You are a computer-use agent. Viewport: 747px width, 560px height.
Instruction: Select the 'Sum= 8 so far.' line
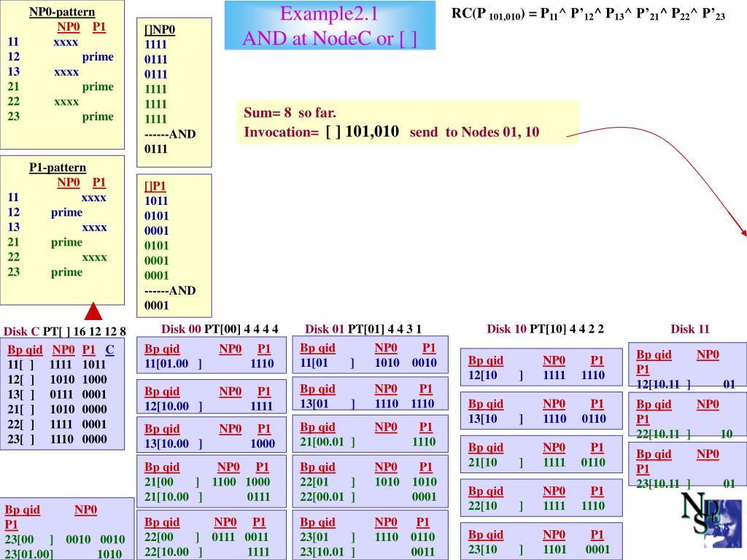(x=290, y=113)
